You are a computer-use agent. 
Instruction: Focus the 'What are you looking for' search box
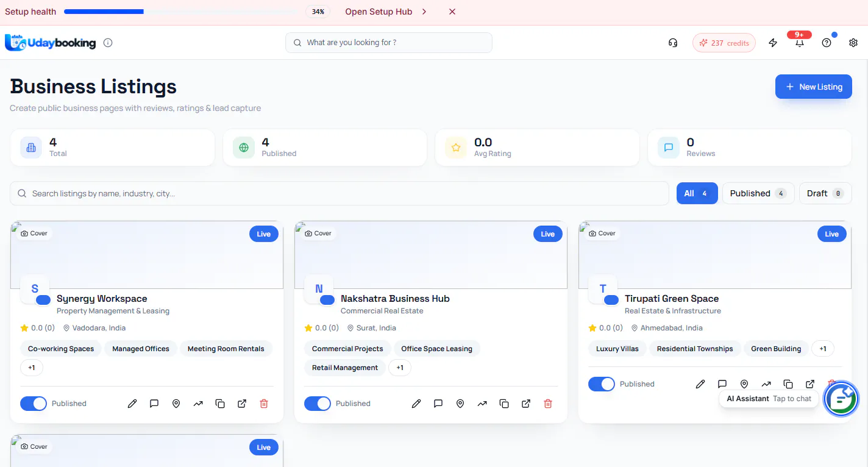(389, 43)
